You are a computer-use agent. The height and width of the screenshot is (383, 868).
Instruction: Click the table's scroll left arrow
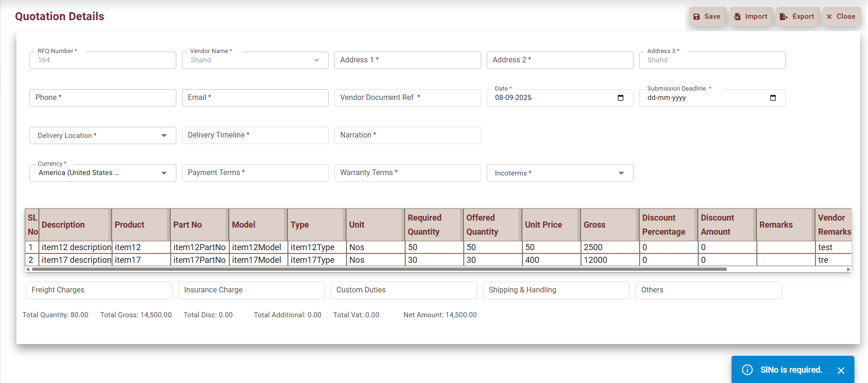pyautogui.click(x=28, y=269)
